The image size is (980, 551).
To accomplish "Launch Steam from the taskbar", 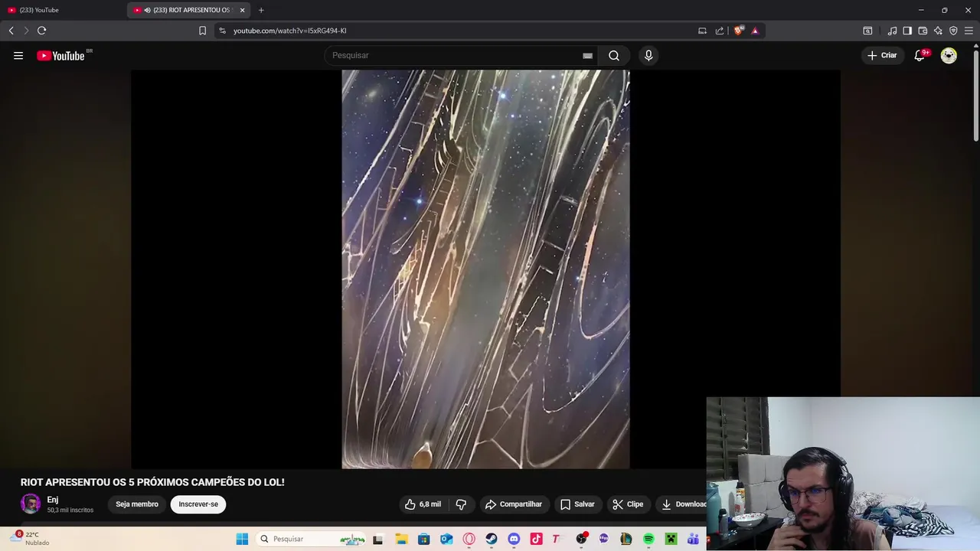I will pyautogui.click(x=492, y=539).
